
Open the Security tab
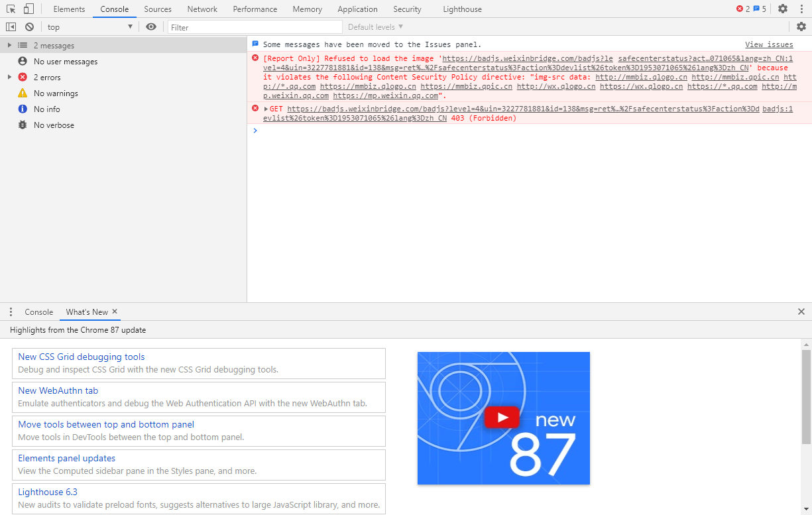407,9
